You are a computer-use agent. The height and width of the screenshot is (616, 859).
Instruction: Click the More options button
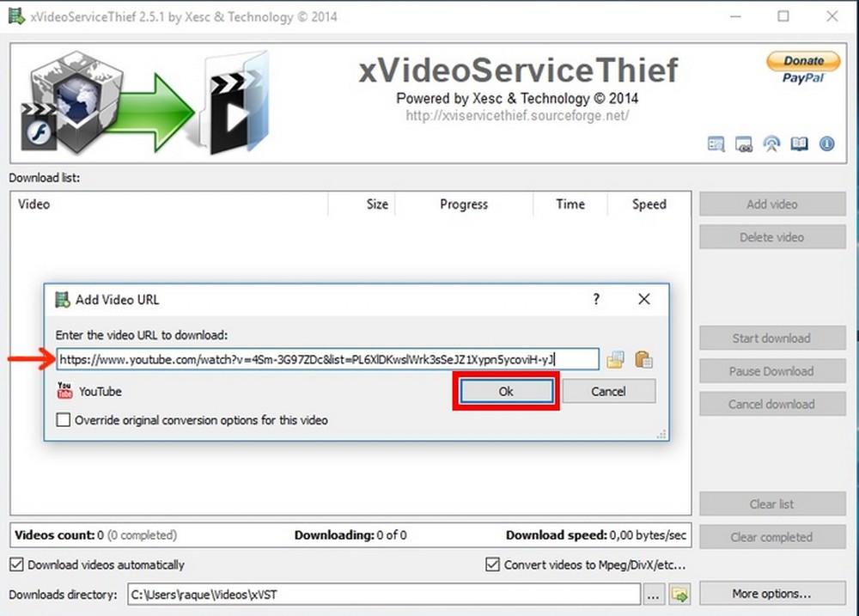(772, 594)
